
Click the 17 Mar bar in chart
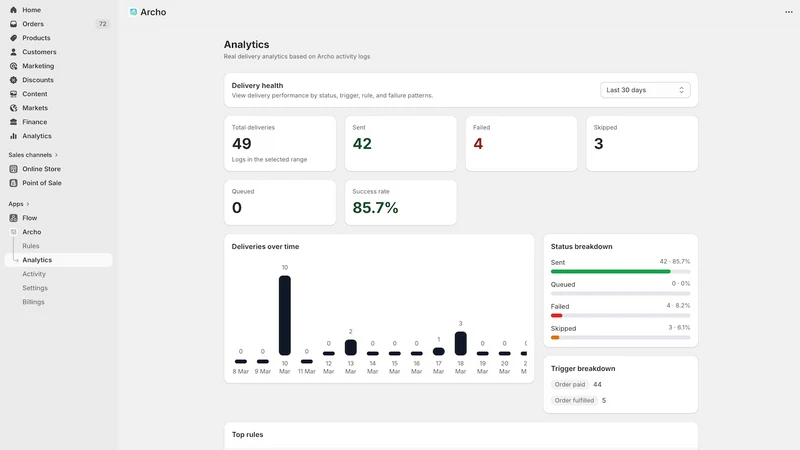pos(439,352)
